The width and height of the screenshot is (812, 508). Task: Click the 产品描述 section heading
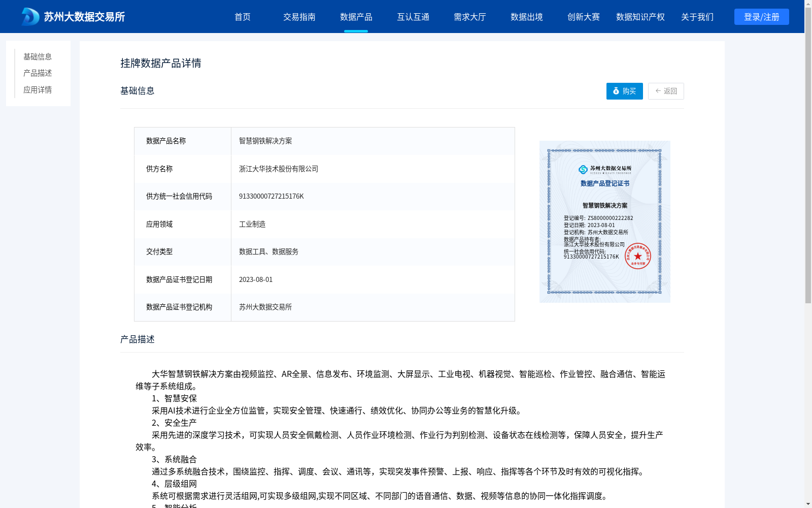click(x=138, y=339)
